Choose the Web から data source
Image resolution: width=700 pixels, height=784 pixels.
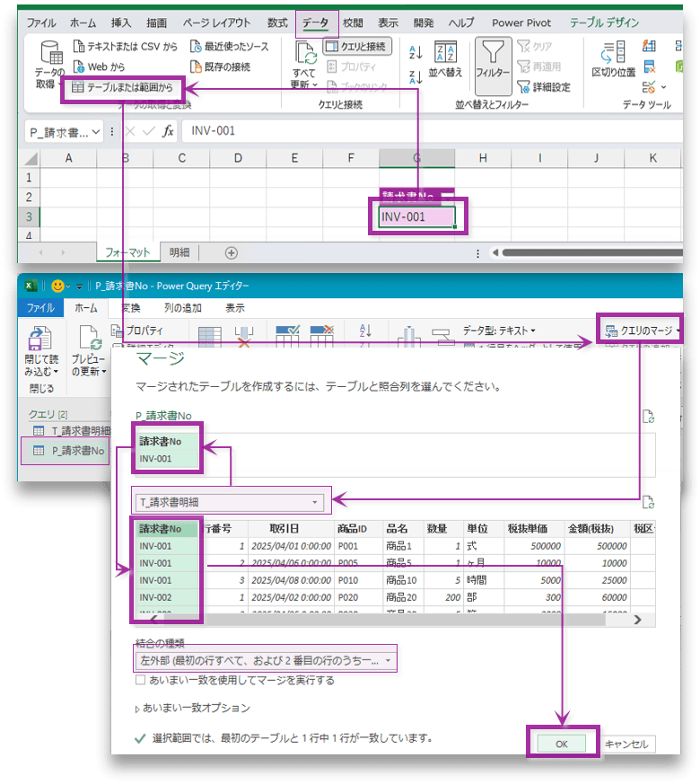(x=99, y=66)
